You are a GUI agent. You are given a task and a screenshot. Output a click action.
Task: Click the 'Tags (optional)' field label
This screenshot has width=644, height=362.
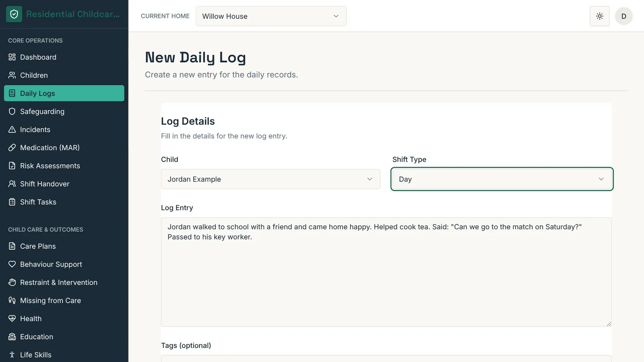click(x=186, y=345)
